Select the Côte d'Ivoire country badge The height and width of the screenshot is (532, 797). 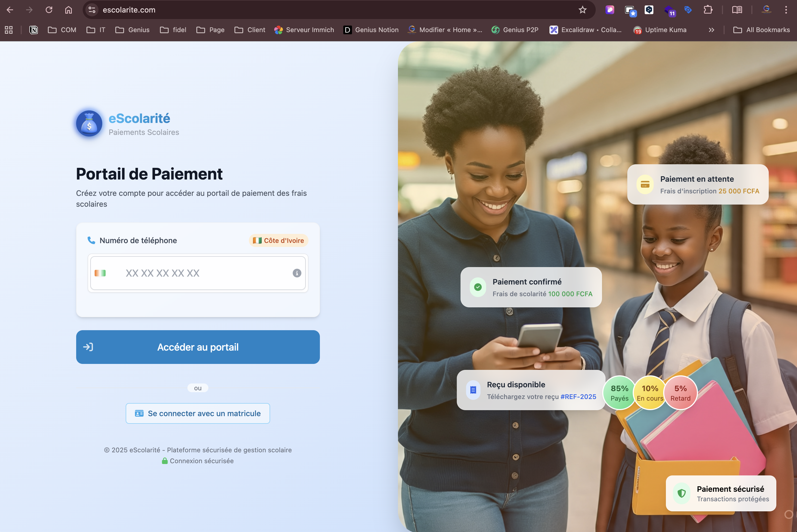[278, 240]
